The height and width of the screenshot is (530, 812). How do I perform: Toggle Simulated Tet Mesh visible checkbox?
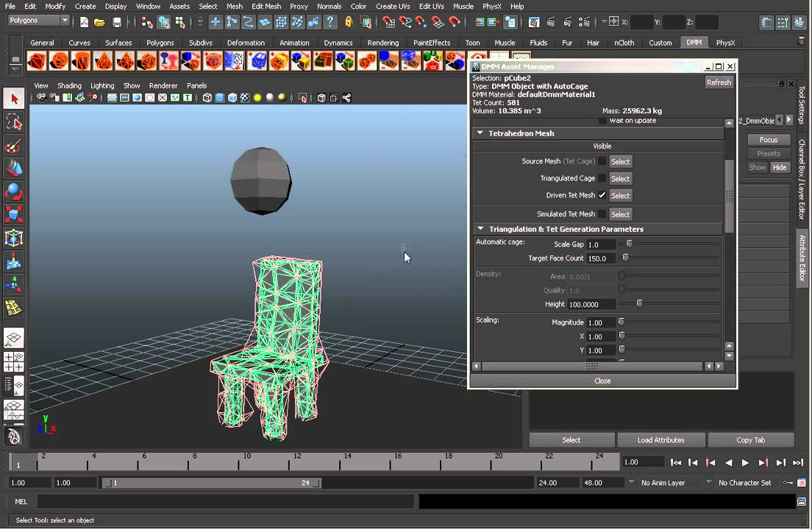click(602, 214)
